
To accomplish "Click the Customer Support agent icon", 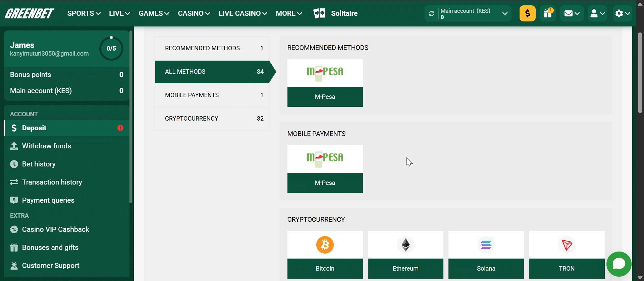I will coord(14,266).
